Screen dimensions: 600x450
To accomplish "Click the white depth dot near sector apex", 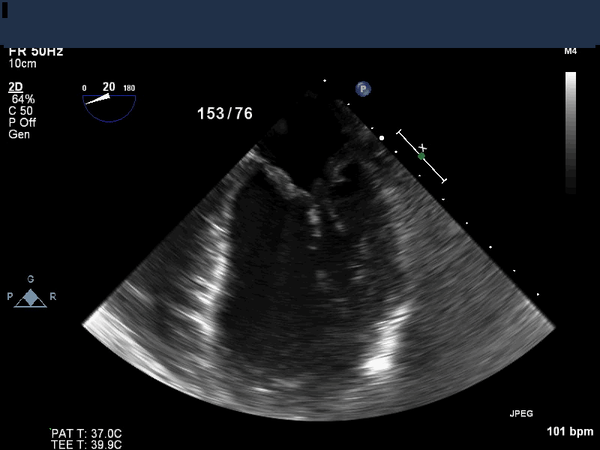I will tap(382, 138).
